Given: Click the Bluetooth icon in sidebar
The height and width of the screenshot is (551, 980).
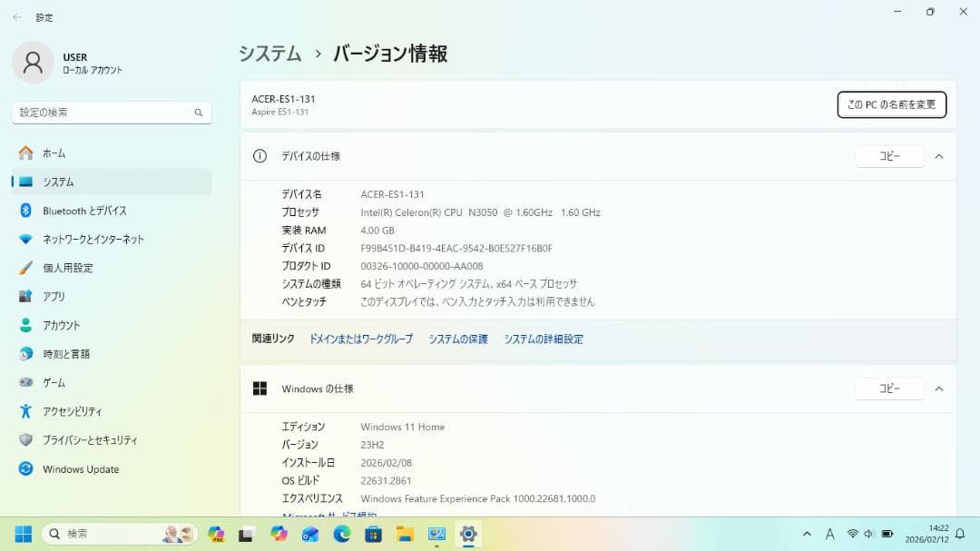Looking at the screenshot, I should tap(25, 211).
